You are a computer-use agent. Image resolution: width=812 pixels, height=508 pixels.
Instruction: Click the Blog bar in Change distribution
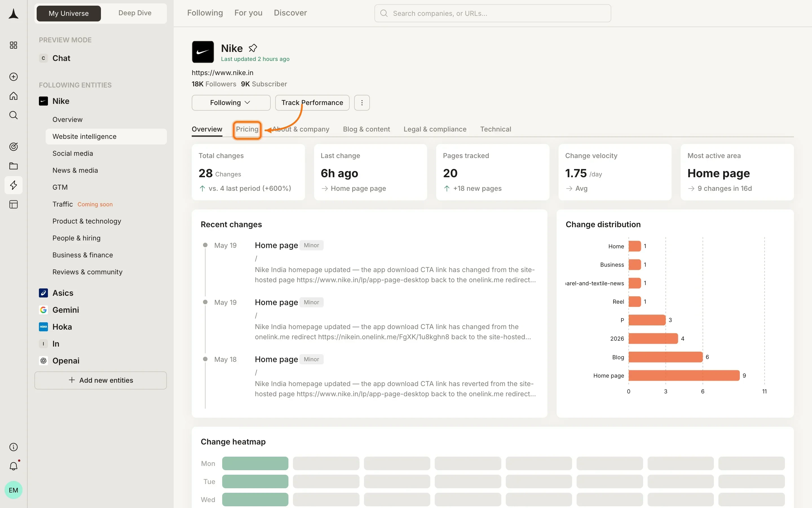click(665, 357)
